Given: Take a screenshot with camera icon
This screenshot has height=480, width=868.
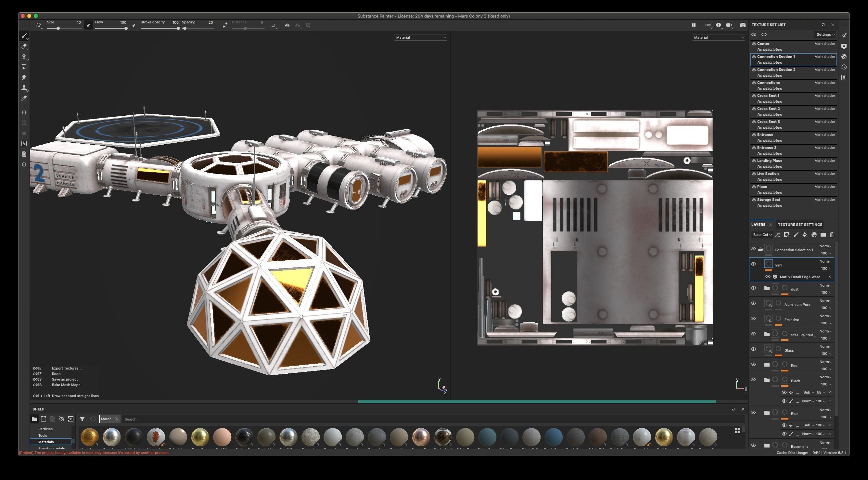Looking at the screenshot, I should (743, 25).
